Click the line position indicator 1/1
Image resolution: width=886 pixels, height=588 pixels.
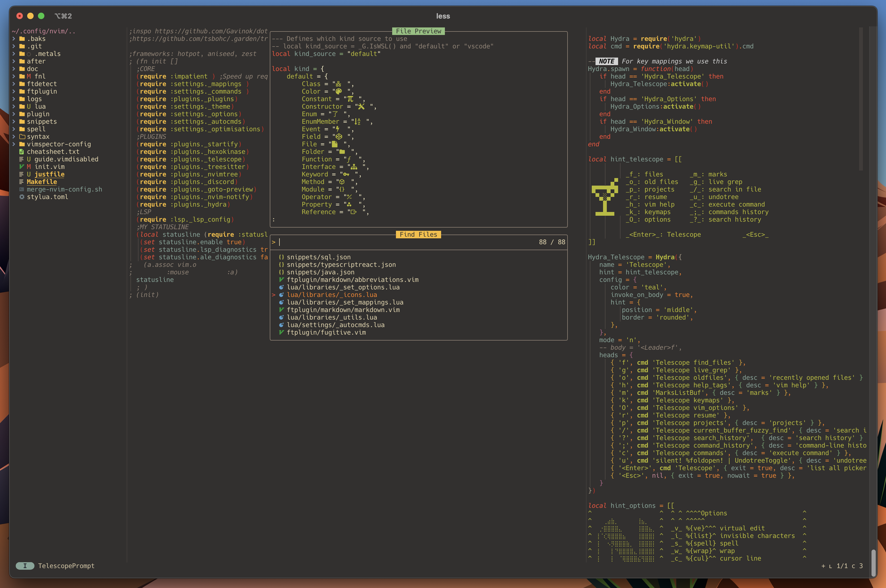(842, 566)
